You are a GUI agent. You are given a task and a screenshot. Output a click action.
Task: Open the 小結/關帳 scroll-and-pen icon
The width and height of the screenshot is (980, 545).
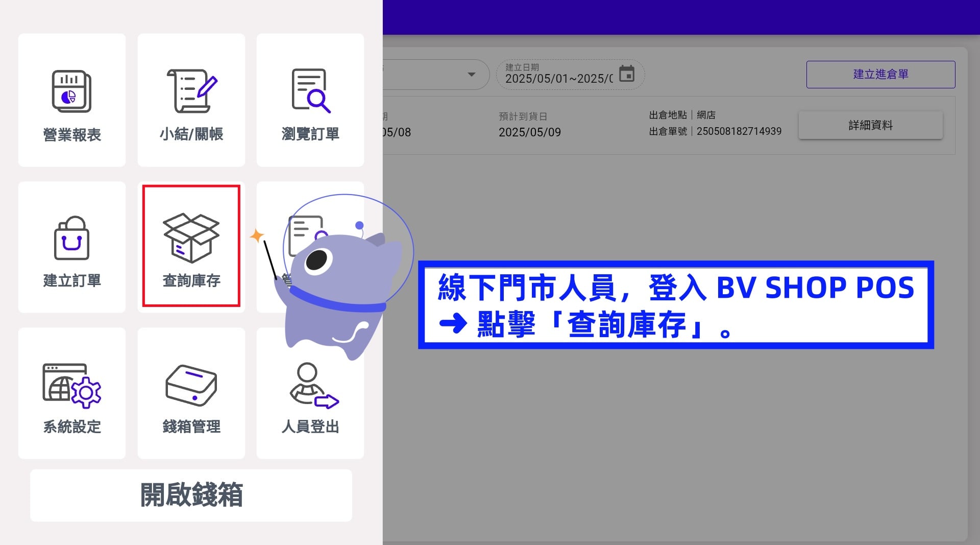tap(192, 91)
